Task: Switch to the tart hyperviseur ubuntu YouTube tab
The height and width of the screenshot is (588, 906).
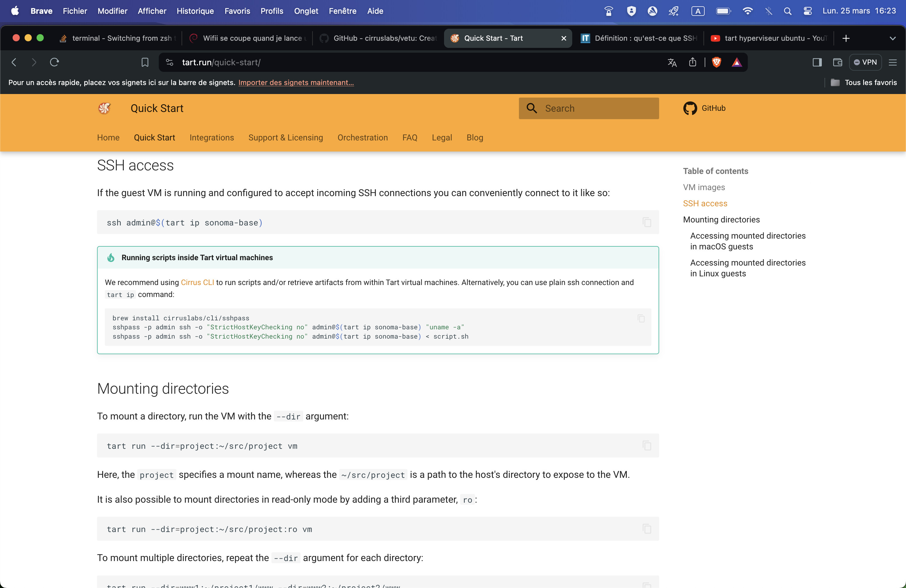Action: (x=769, y=38)
